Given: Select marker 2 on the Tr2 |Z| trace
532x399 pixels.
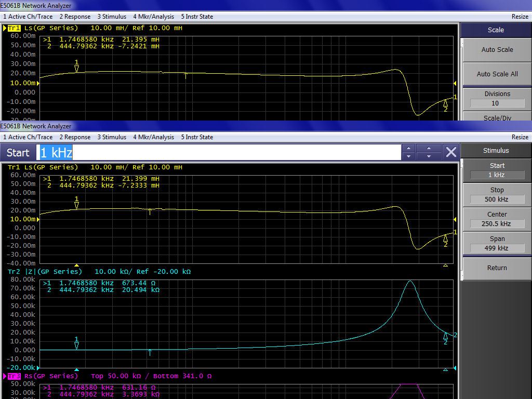Looking at the screenshot, I should click(x=445, y=339).
